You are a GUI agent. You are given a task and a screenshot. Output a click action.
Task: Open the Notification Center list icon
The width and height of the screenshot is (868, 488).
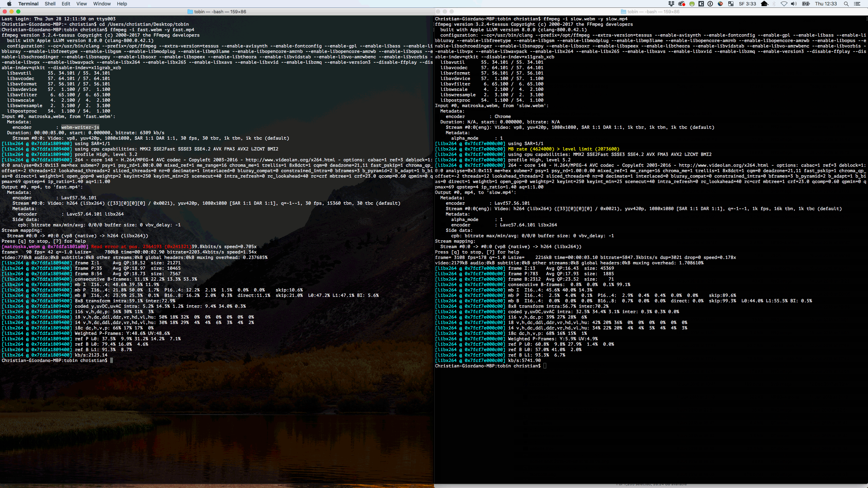pos(857,4)
